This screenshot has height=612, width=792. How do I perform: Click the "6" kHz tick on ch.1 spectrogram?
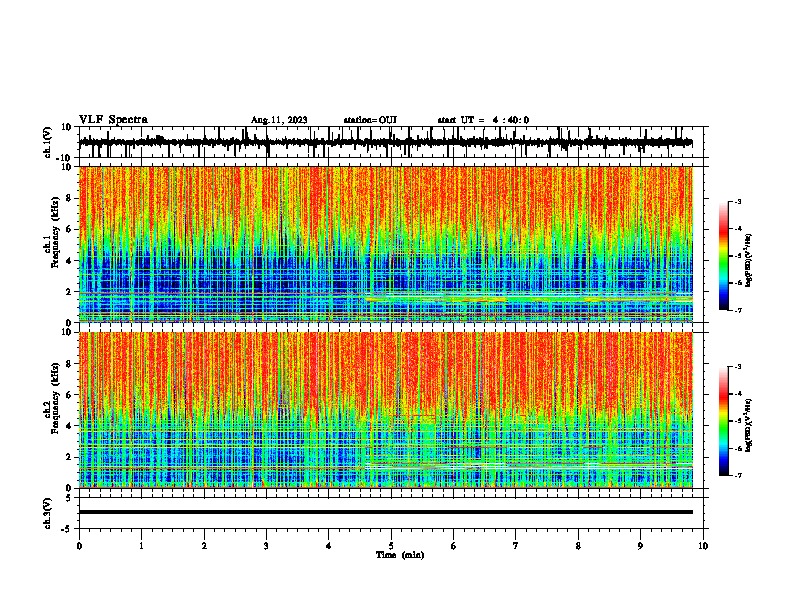[70, 229]
